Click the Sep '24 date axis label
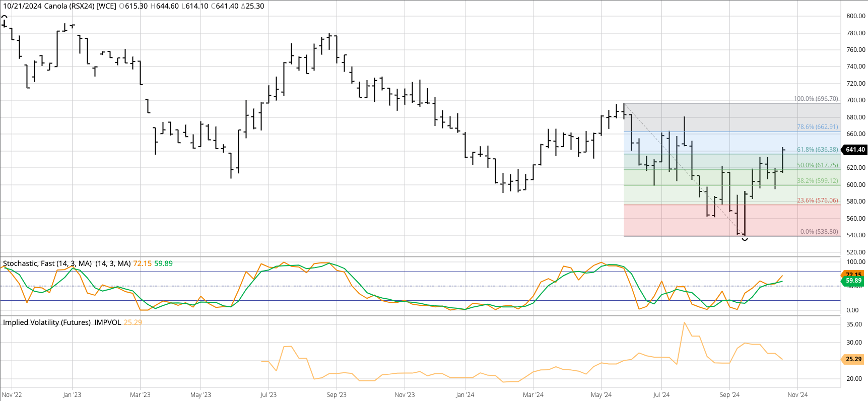 729,395
